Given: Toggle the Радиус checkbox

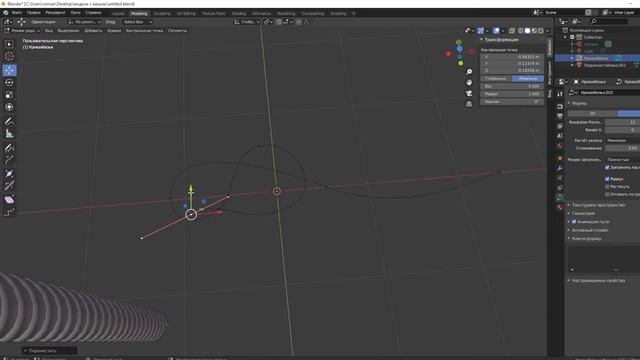Looking at the screenshot, I should point(607,179).
